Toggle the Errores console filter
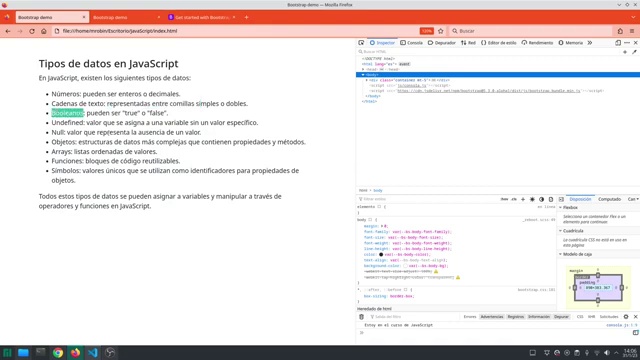640x360 pixels. click(x=470, y=317)
